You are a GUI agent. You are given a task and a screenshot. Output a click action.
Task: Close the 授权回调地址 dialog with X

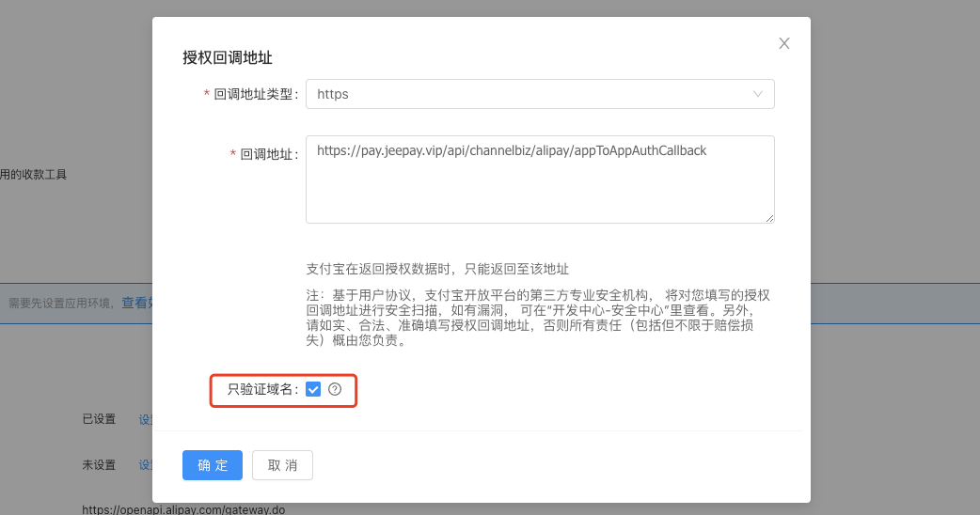783,43
